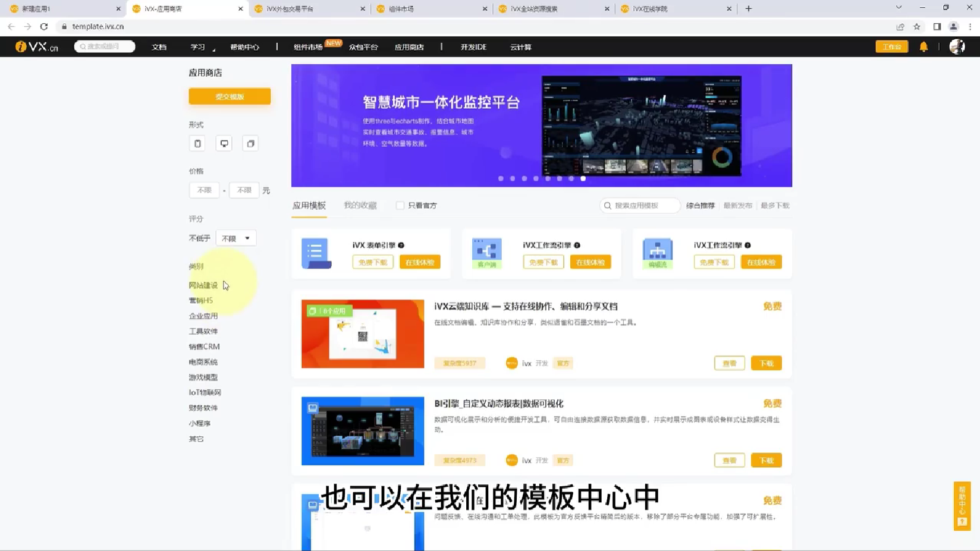Open the notification bell in the header
This screenshot has width=980, height=551.
point(924,46)
